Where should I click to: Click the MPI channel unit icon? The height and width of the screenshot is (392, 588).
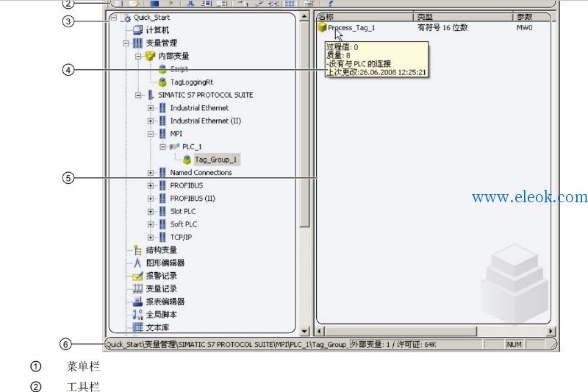click(162, 134)
